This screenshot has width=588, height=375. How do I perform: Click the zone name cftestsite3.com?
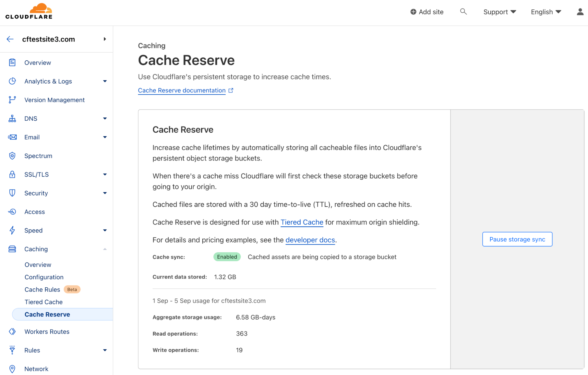coord(49,39)
